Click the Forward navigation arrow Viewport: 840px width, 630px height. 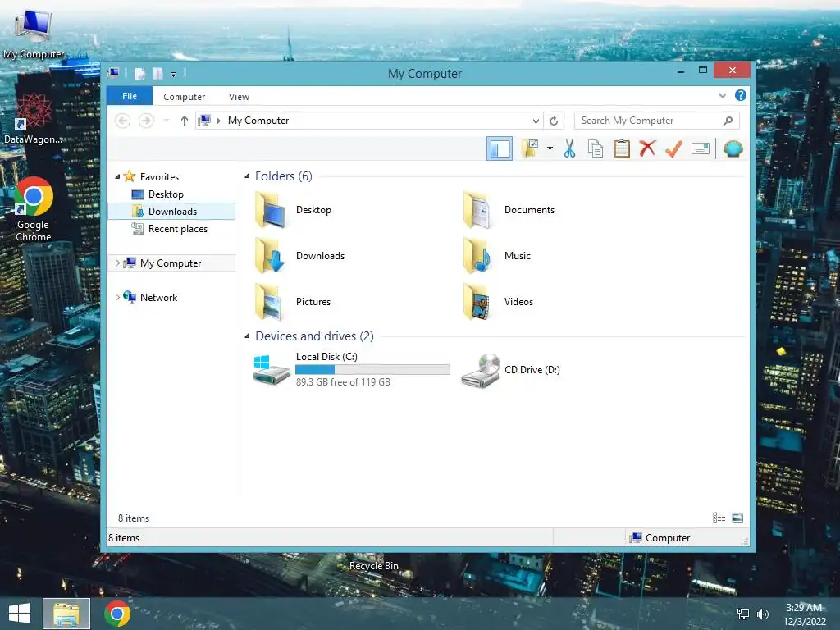146,121
